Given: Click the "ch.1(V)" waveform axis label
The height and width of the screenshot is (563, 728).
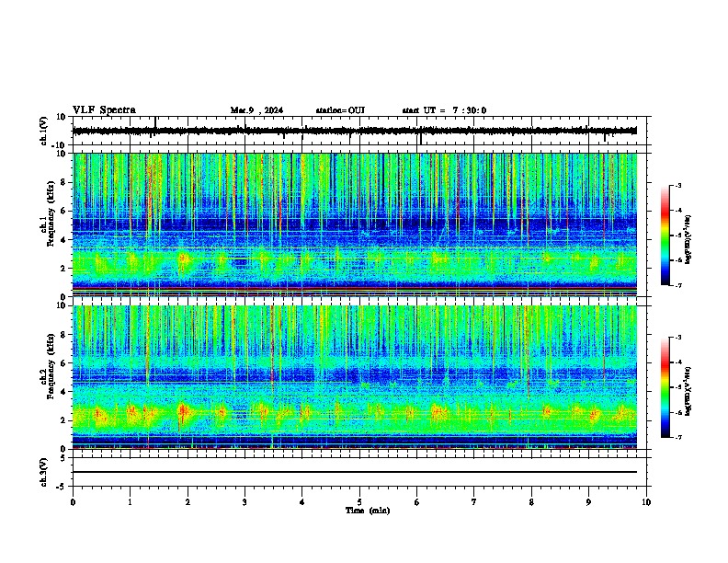Looking at the screenshot, I should (x=44, y=131).
